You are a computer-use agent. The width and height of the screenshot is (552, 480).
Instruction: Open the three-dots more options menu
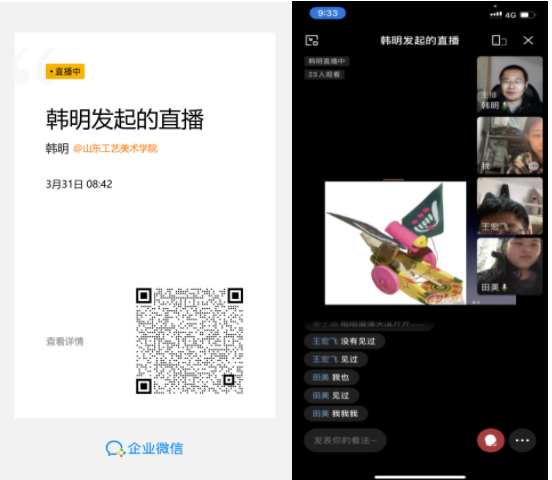pyautogui.click(x=522, y=440)
